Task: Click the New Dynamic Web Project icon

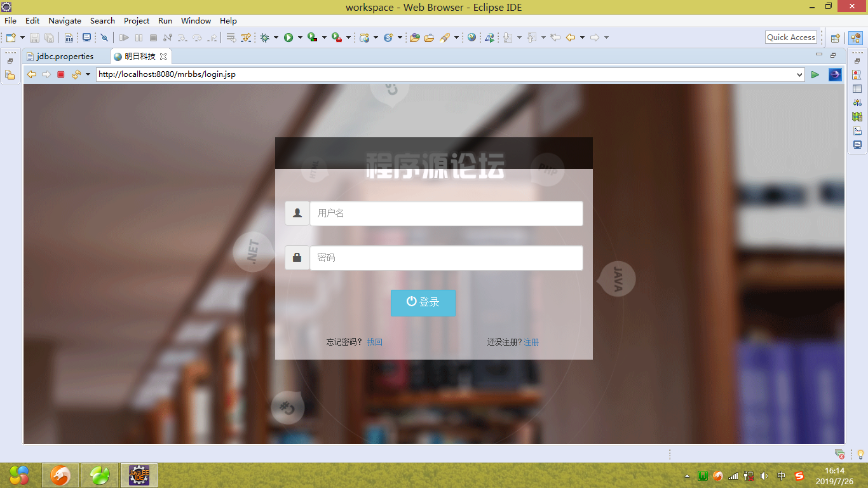Action: [x=365, y=37]
